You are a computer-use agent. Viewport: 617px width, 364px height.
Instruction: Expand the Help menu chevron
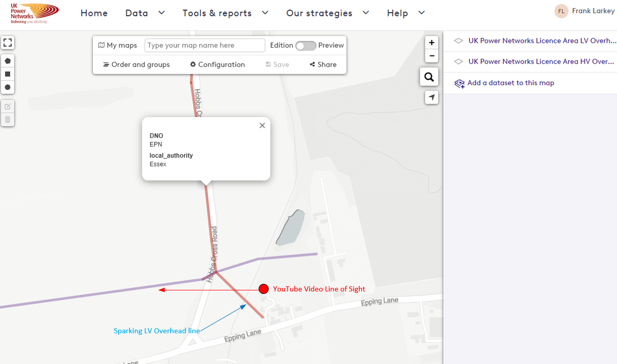click(422, 13)
